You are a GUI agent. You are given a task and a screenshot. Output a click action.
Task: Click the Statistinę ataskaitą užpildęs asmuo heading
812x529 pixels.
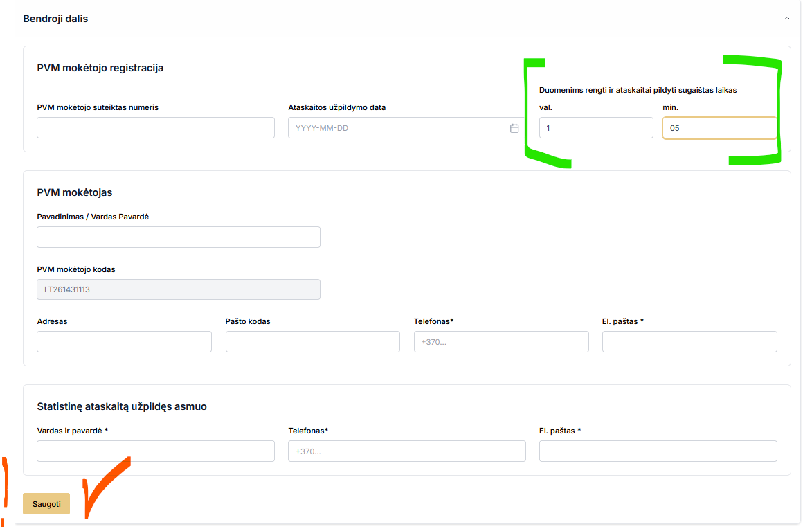(122, 406)
